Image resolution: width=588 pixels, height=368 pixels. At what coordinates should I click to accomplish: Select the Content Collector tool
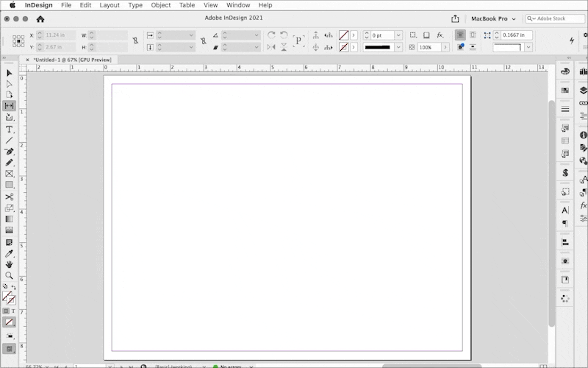pyautogui.click(x=9, y=118)
